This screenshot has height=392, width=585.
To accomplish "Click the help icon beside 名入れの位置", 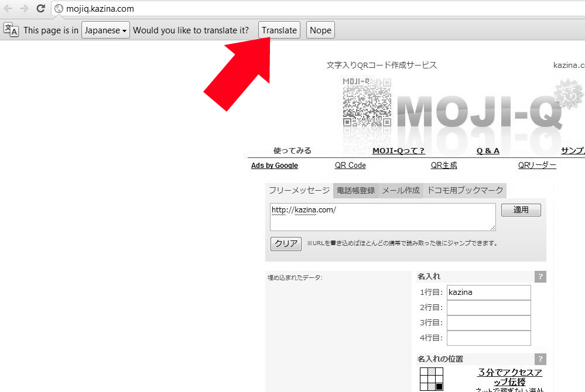I will 540,359.
